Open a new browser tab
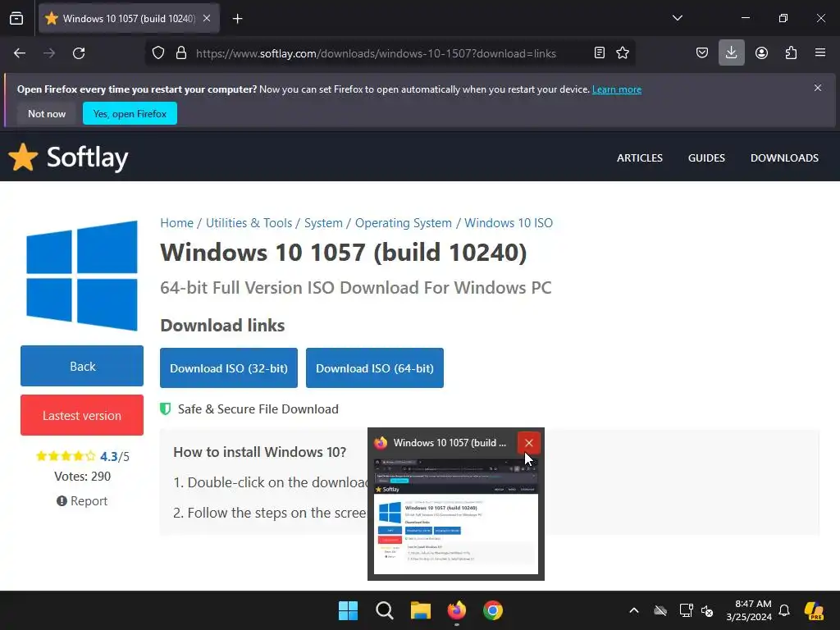 point(237,19)
